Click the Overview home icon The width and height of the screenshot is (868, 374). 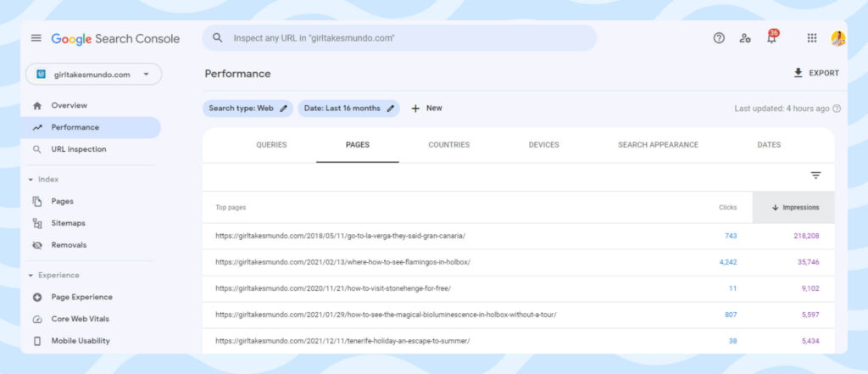tap(37, 105)
